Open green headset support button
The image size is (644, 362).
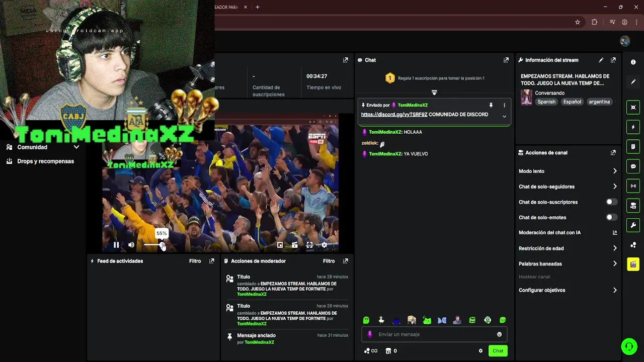click(629, 346)
